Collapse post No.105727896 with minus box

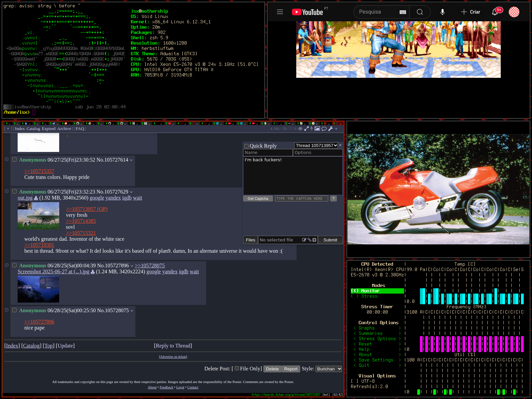[6, 265]
